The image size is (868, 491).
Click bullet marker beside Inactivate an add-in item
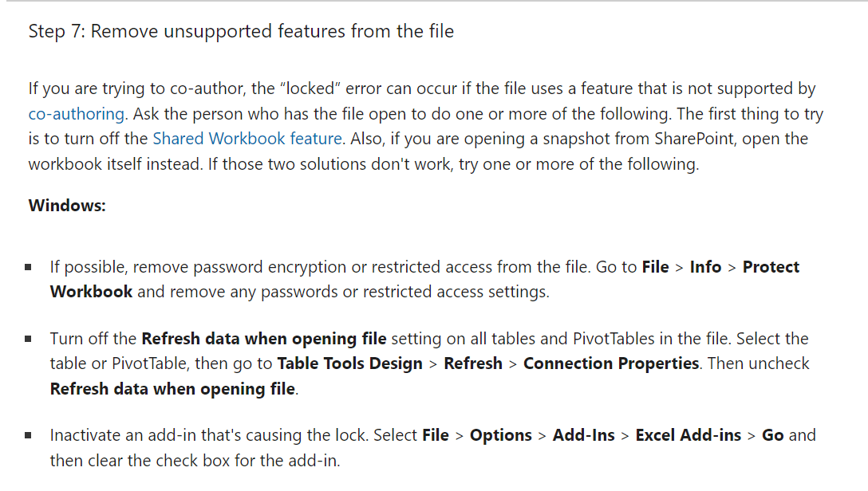coord(28,436)
